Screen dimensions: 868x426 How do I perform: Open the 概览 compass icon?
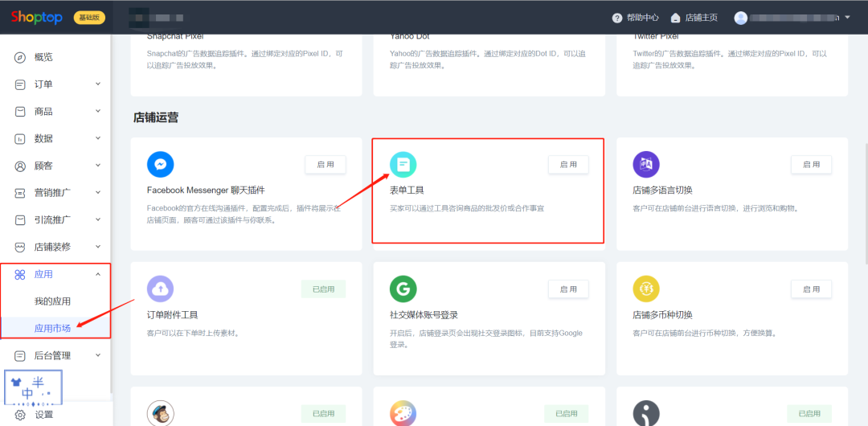(x=20, y=57)
